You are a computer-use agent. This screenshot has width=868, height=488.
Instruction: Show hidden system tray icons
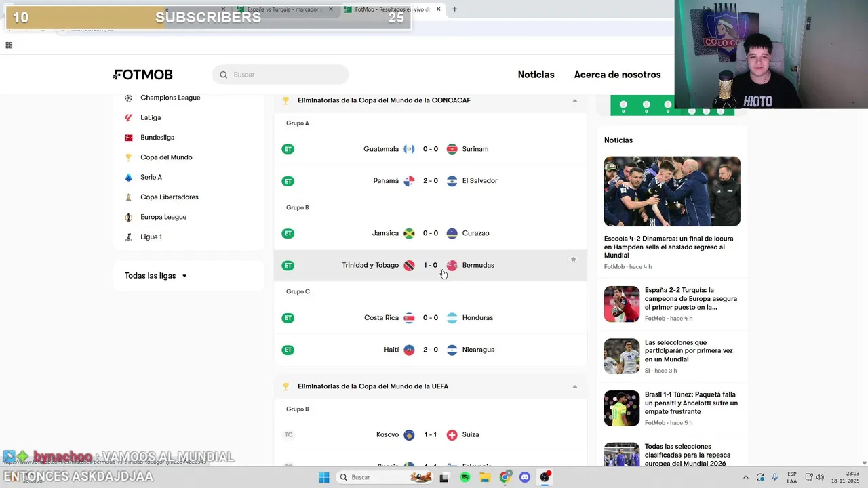[746, 477]
